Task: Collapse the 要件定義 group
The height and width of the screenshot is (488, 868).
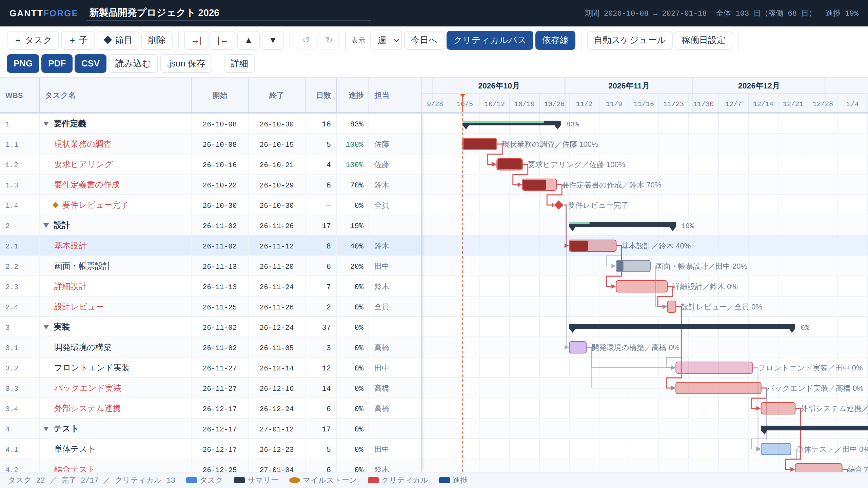Action: 46,124
